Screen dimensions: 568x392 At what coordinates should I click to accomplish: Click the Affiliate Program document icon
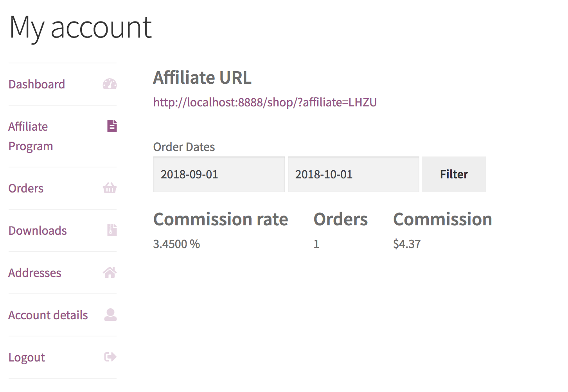(112, 126)
